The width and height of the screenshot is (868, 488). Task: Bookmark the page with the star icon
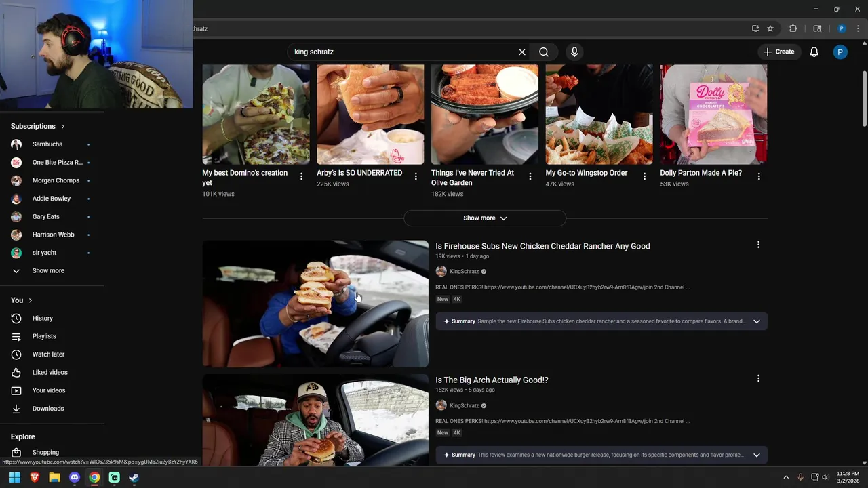[770, 28]
